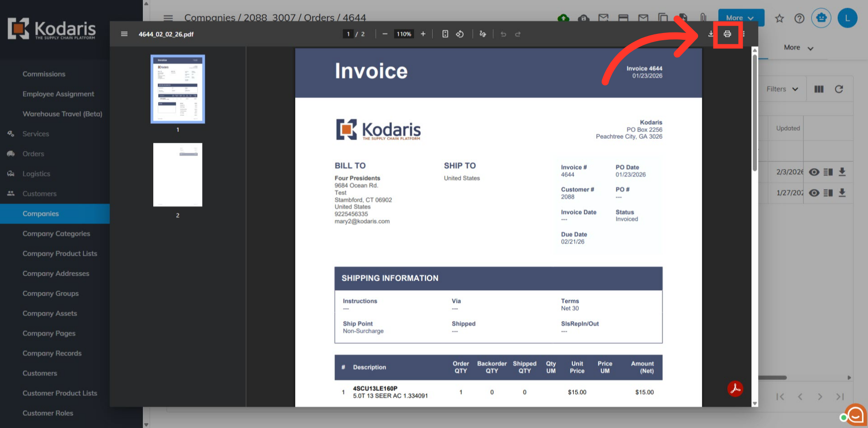Open Warehouse Travel (Beta)
The width and height of the screenshot is (868, 428).
[x=62, y=114]
